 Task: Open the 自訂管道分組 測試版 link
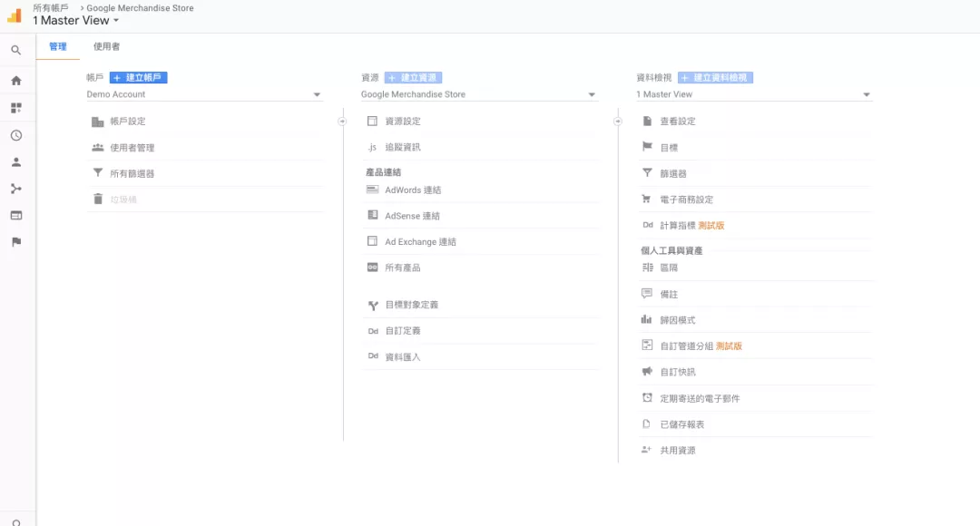(x=701, y=346)
